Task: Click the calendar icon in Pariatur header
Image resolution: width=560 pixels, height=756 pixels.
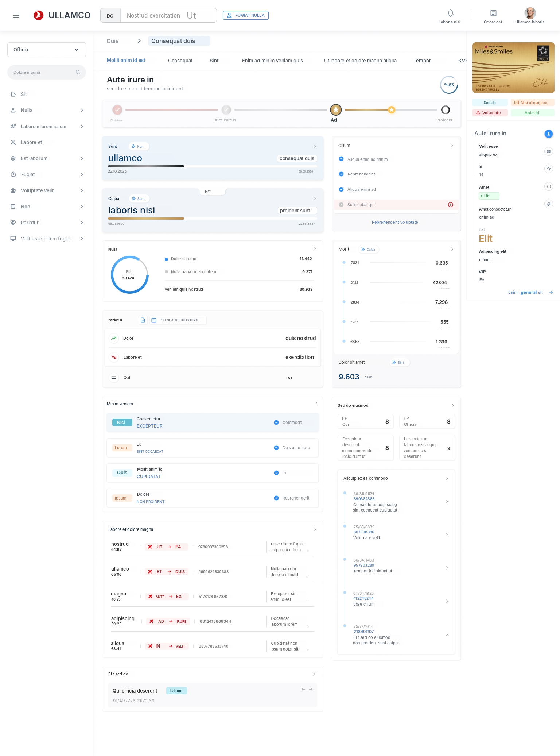Action: [154, 320]
